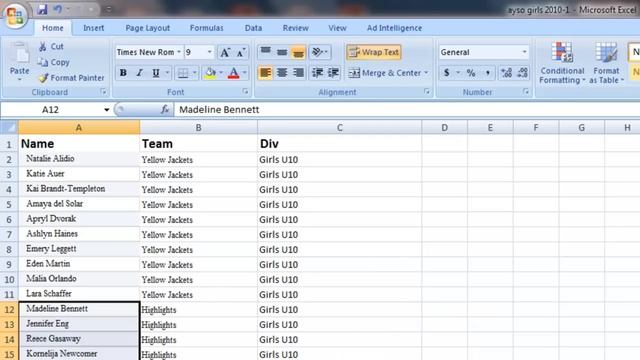This screenshot has width=640, height=360.
Task: Select all cells with corner button
Action: [9, 127]
